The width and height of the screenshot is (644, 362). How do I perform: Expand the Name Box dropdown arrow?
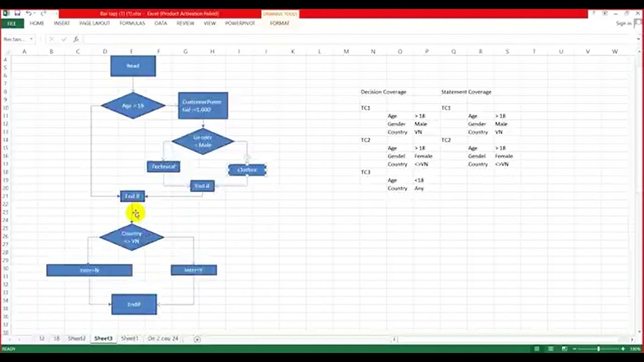[x=31, y=39]
